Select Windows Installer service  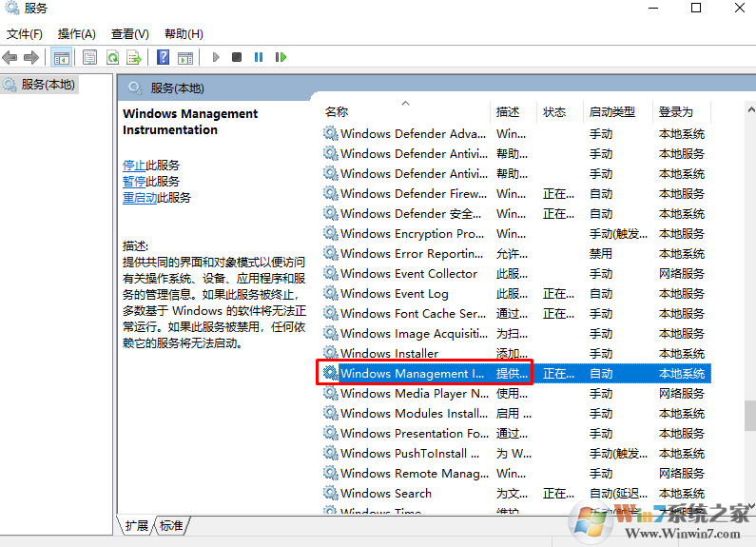516,354
